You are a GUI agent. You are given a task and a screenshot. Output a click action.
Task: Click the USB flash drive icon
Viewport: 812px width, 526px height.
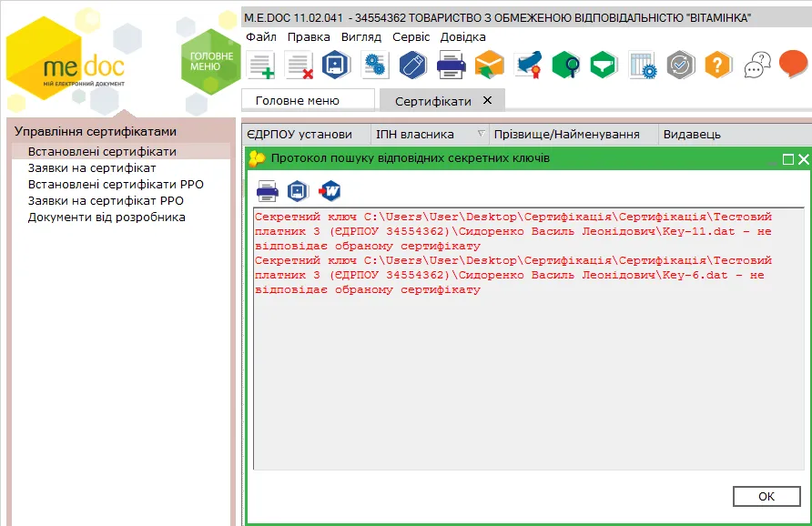(412, 66)
